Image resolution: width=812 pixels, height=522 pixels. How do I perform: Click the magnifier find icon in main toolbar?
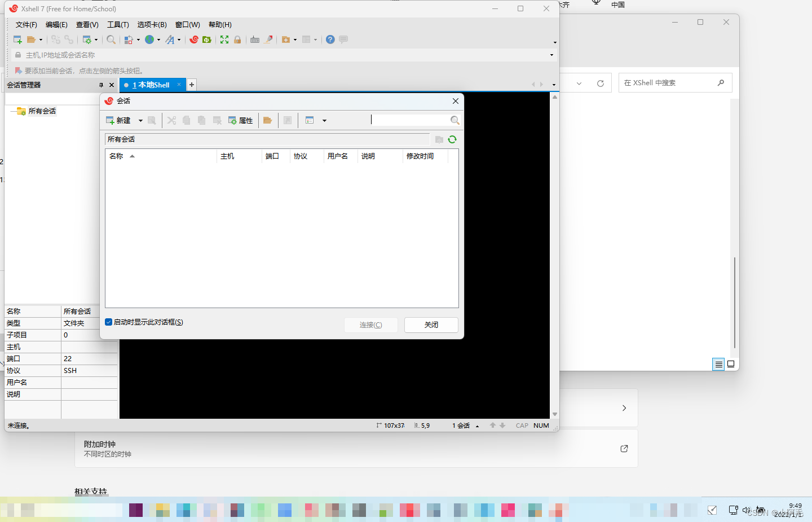(111, 40)
